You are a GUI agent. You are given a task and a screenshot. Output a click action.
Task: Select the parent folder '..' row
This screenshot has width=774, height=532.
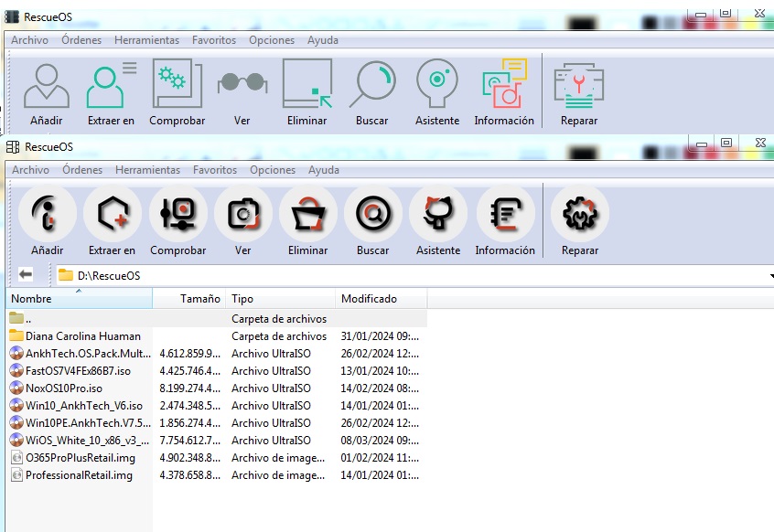point(217,318)
